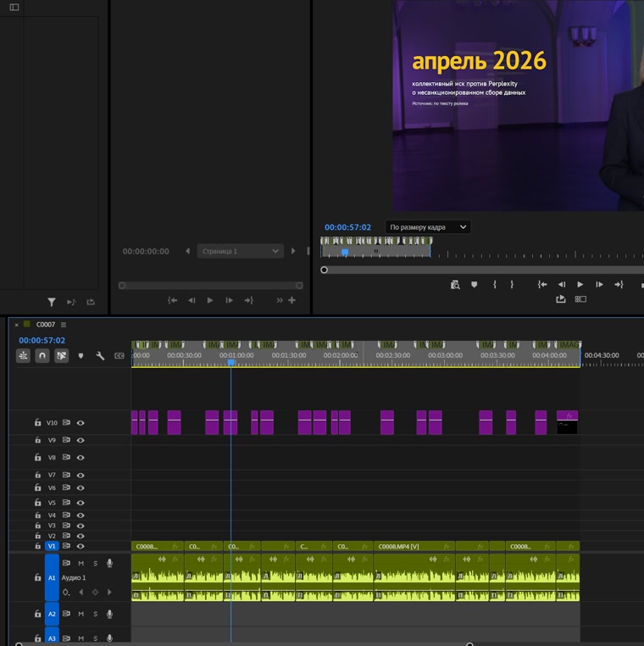Enable voice-over record on A1

click(x=109, y=563)
